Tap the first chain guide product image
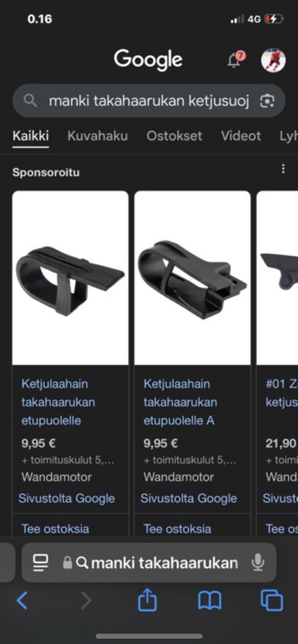This screenshot has width=298, height=644. (x=70, y=278)
